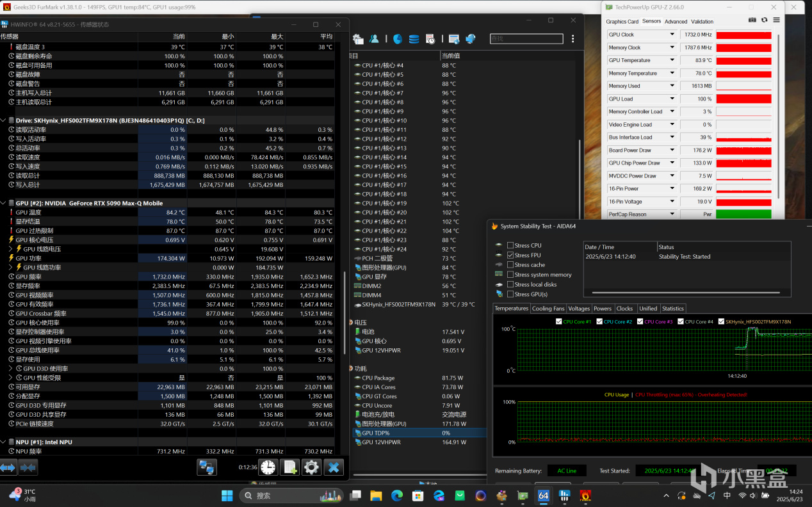
Task: Click the blue pie chart toolbar icon
Action: pos(398,39)
